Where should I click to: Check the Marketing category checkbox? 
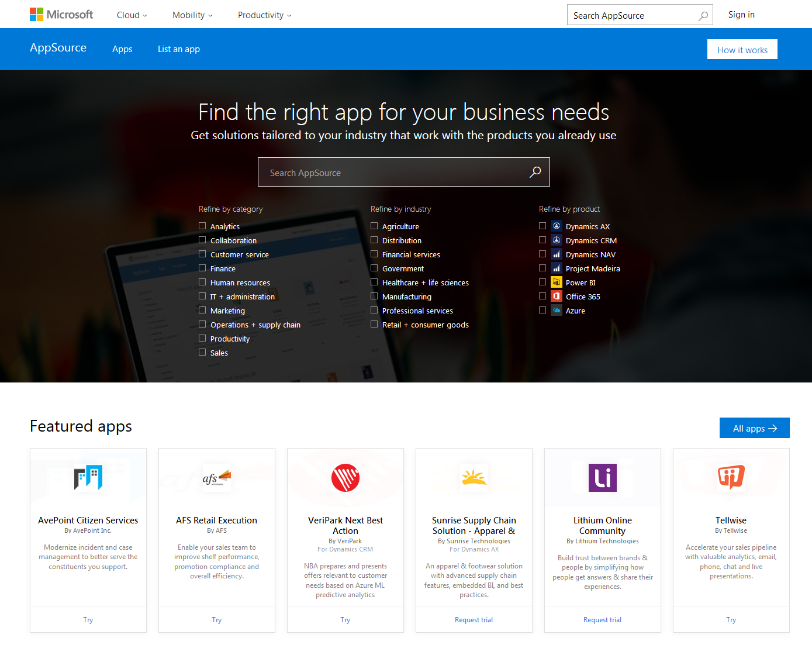(x=202, y=310)
